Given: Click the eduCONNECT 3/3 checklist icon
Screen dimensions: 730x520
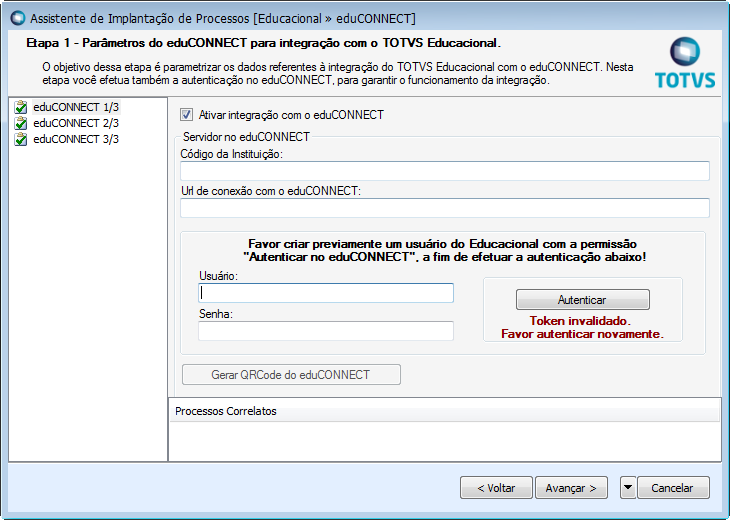Looking at the screenshot, I should click(x=20, y=139).
